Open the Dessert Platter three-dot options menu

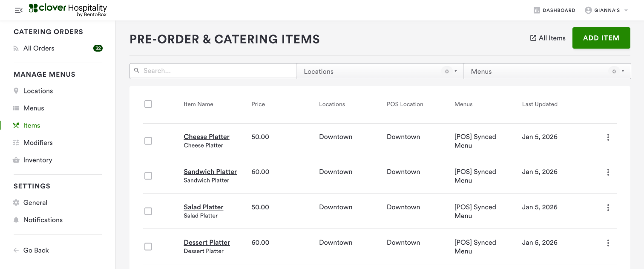608,243
